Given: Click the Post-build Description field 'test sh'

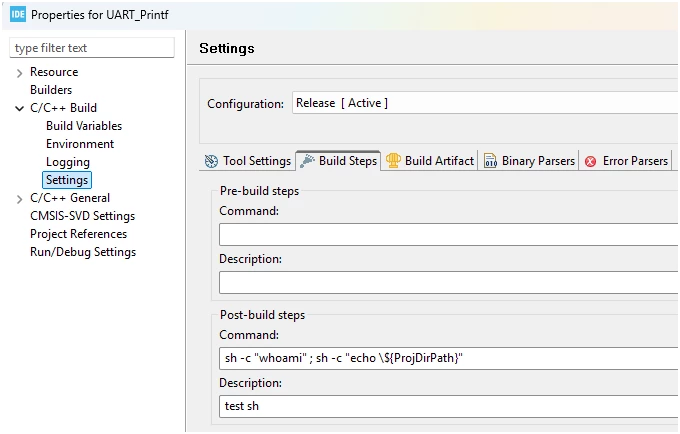Looking at the screenshot, I should pos(448,406).
